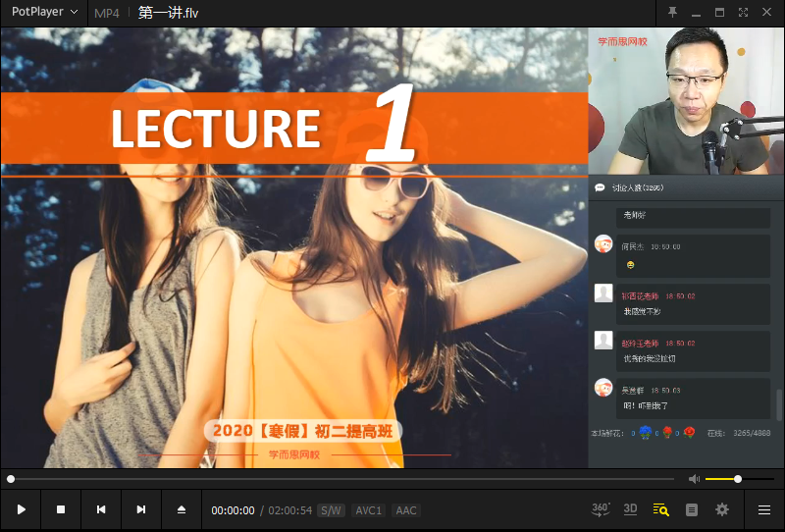This screenshot has height=532, width=785.
Task: Click the seek bar timeline
Action: pyautogui.click(x=343, y=479)
